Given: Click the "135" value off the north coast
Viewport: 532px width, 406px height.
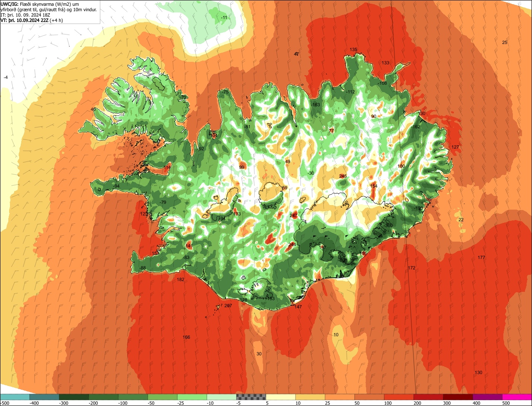Looking at the screenshot, I should [353, 49].
